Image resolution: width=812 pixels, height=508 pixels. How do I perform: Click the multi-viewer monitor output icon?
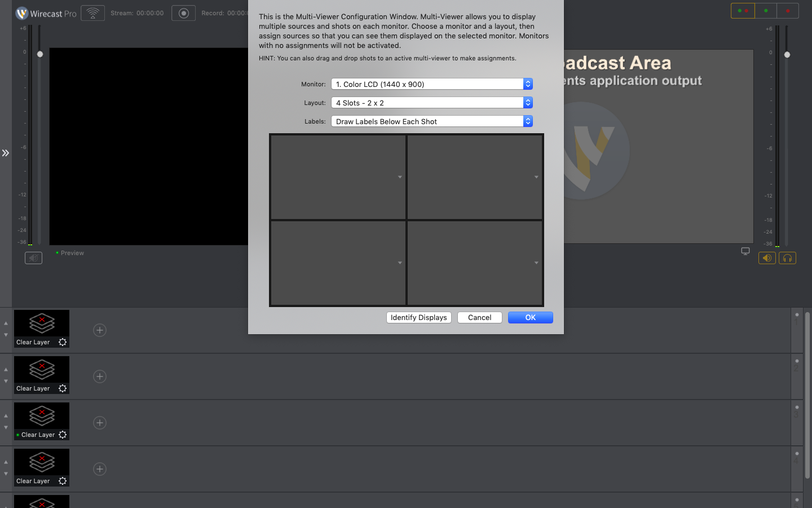click(x=745, y=251)
